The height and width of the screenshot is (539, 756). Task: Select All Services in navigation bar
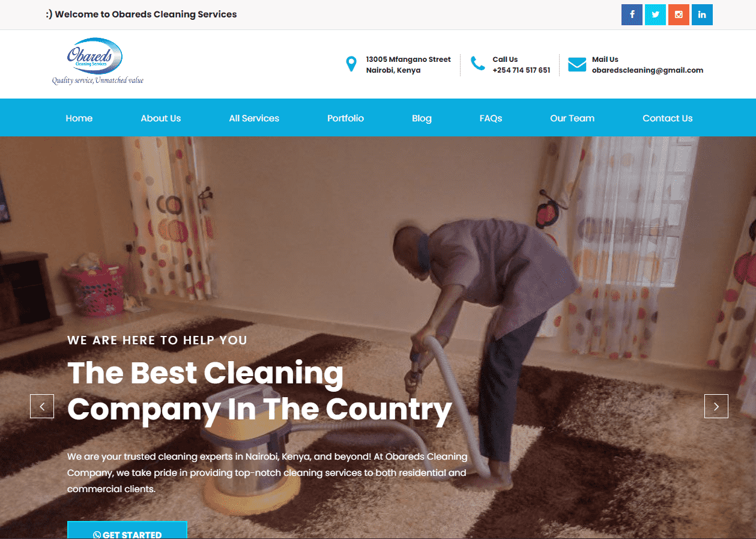[254, 118]
